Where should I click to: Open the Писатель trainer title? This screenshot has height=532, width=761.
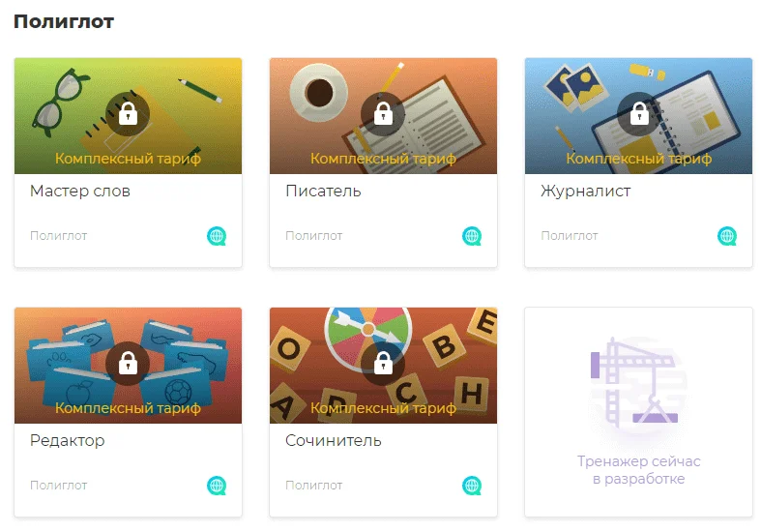point(323,191)
